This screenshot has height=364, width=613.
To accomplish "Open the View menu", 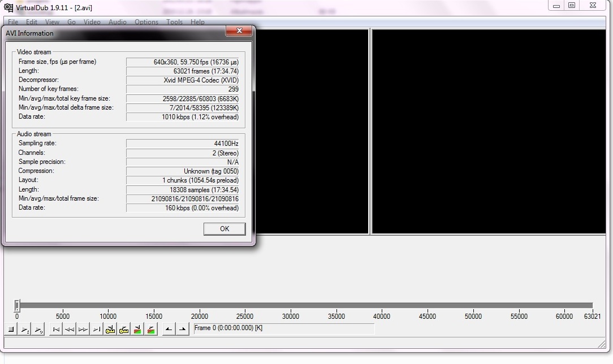I will (x=52, y=22).
